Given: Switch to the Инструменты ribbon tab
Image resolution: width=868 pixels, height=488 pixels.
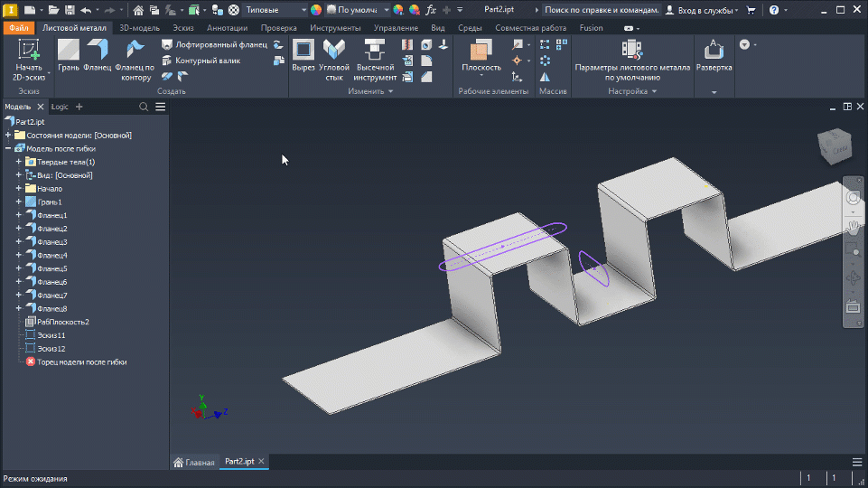Looking at the screenshot, I should point(335,28).
